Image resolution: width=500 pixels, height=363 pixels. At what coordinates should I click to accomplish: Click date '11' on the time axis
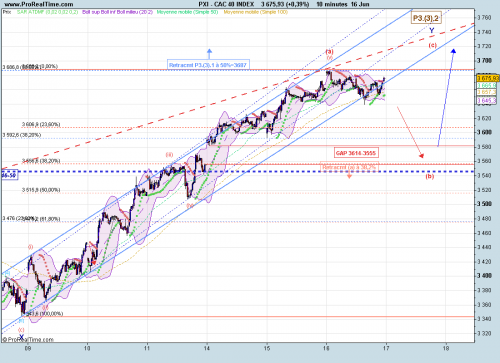(x=147, y=348)
